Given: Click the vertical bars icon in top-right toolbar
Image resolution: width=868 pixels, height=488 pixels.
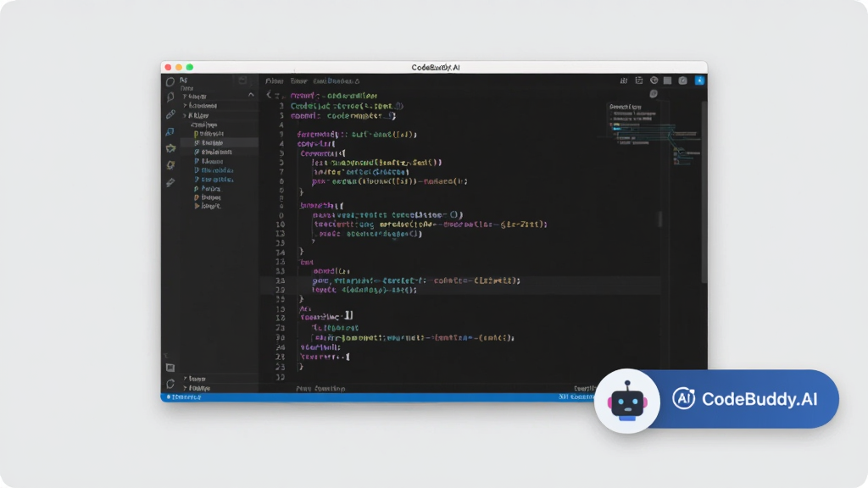Looking at the screenshot, I should click(624, 80).
